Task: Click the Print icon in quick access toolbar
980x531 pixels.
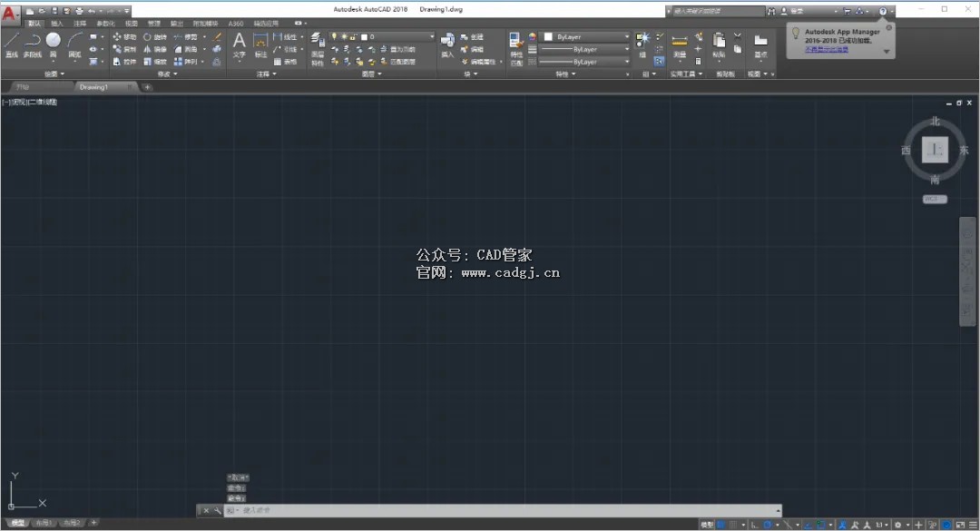Action: 79,11
